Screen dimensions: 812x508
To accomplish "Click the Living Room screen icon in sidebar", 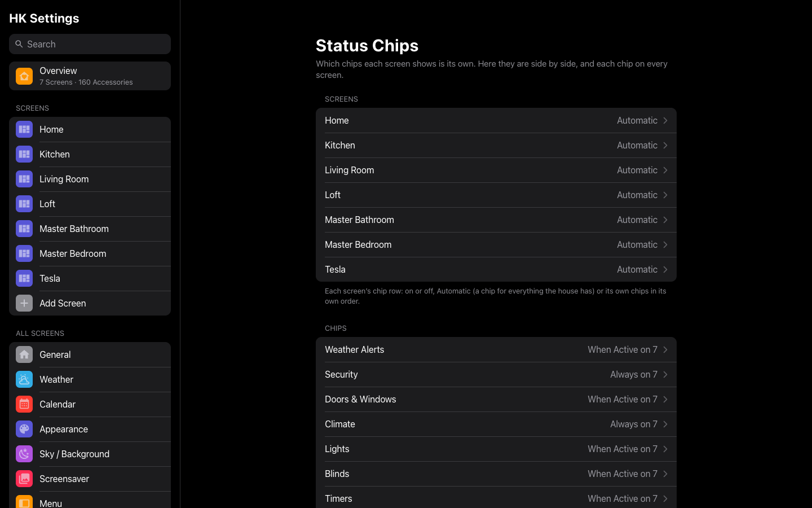I will pos(24,179).
